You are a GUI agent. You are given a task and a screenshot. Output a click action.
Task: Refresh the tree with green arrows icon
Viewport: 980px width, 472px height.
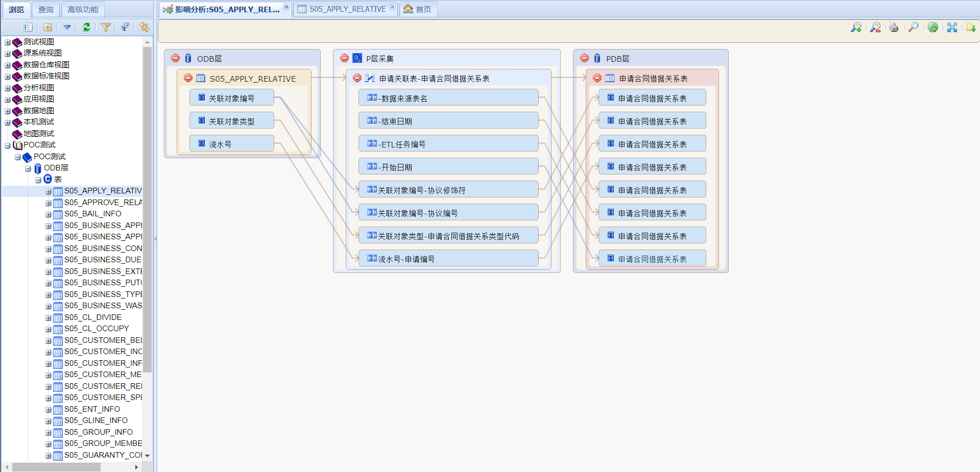coord(87,27)
